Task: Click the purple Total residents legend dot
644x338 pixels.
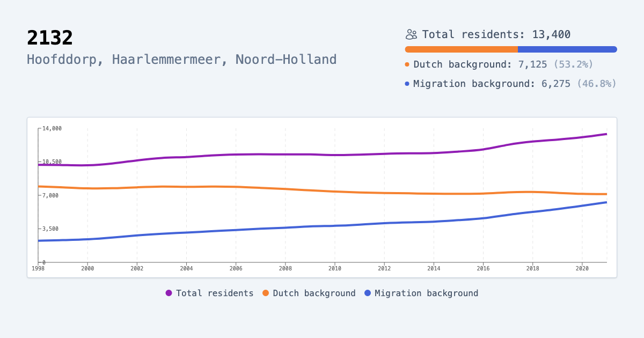Action: (x=169, y=293)
